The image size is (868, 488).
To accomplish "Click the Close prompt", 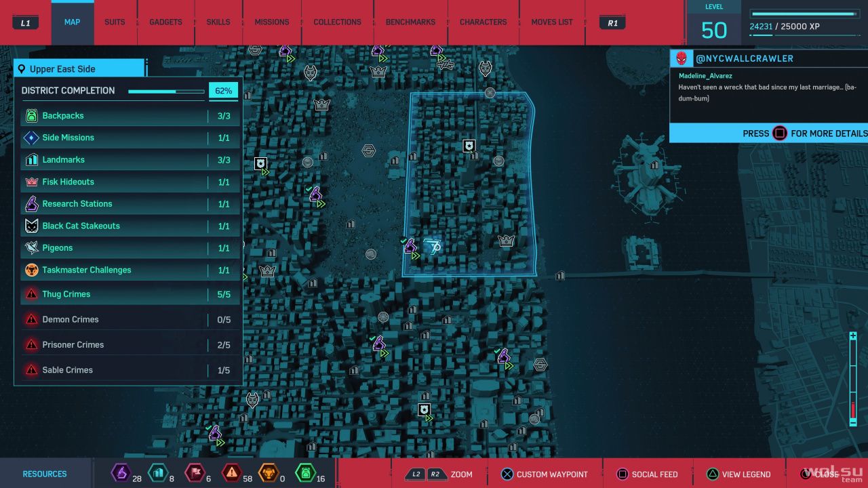I will (819, 474).
